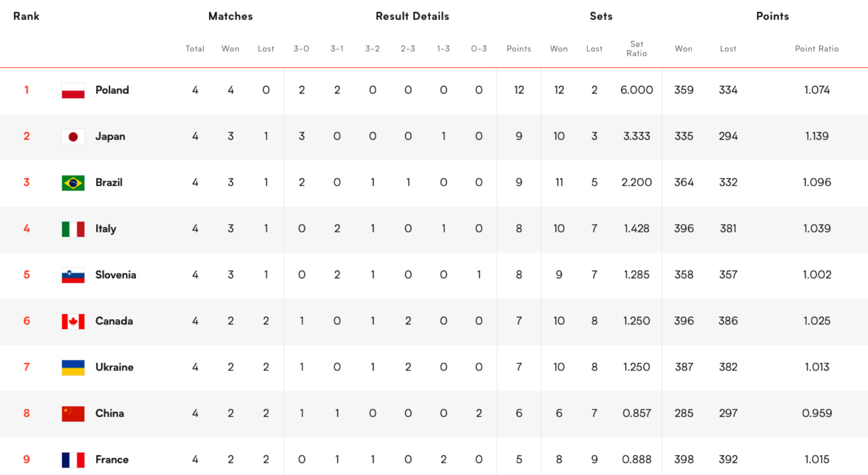Click the Poland flag icon

73,90
